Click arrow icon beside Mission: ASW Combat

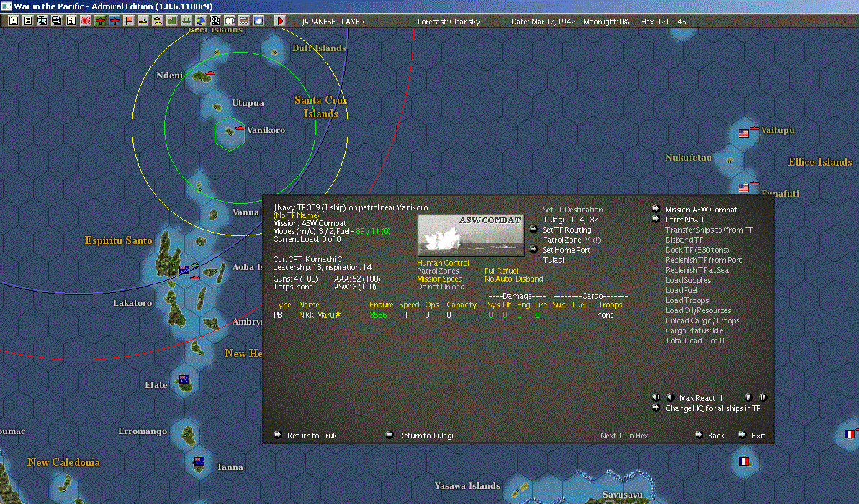(656, 209)
